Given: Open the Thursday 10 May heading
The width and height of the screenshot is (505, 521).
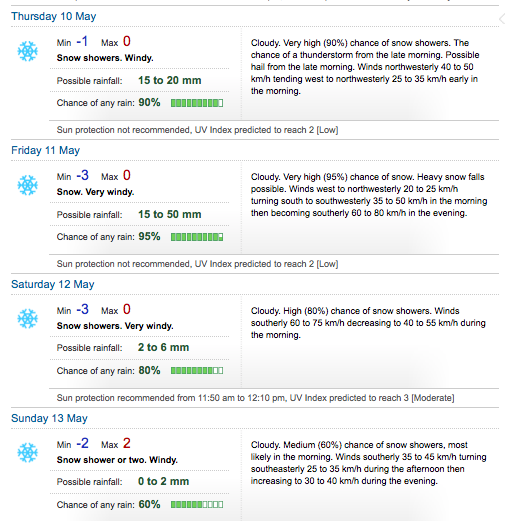Looking at the screenshot, I should tap(54, 16).
